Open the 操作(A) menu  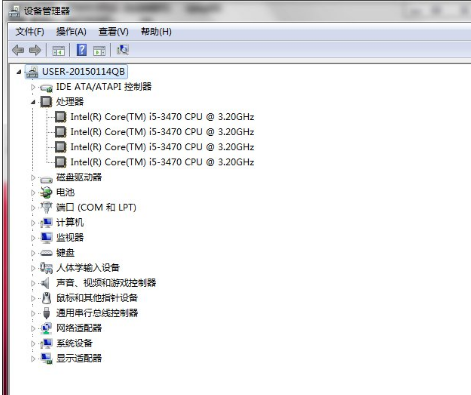click(71, 32)
